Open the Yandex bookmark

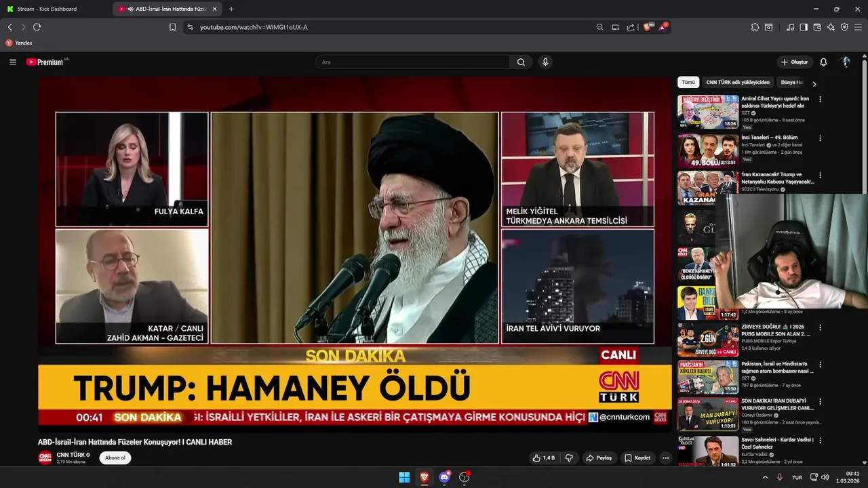pos(19,43)
